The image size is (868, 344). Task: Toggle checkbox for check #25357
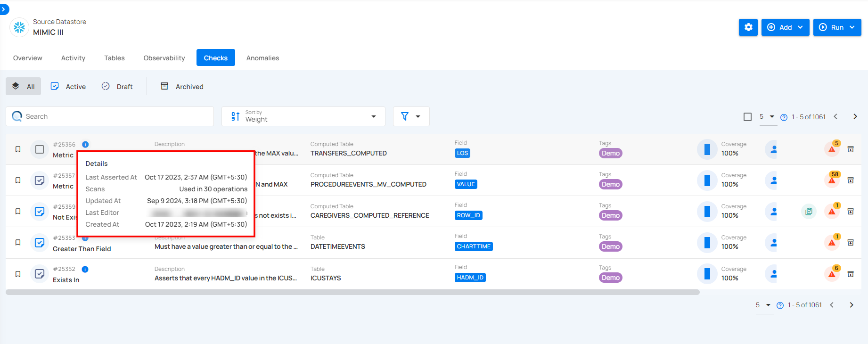[x=40, y=180]
